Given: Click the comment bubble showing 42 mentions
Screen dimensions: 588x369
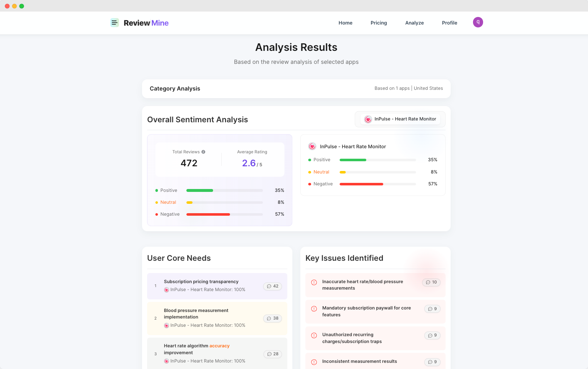Looking at the screenshot, I should tap(273, 286).
